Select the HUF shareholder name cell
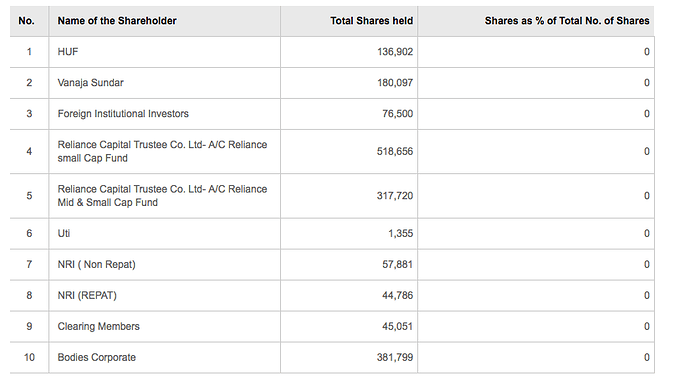This screenshot has height=390, width=690. (68, 52)
